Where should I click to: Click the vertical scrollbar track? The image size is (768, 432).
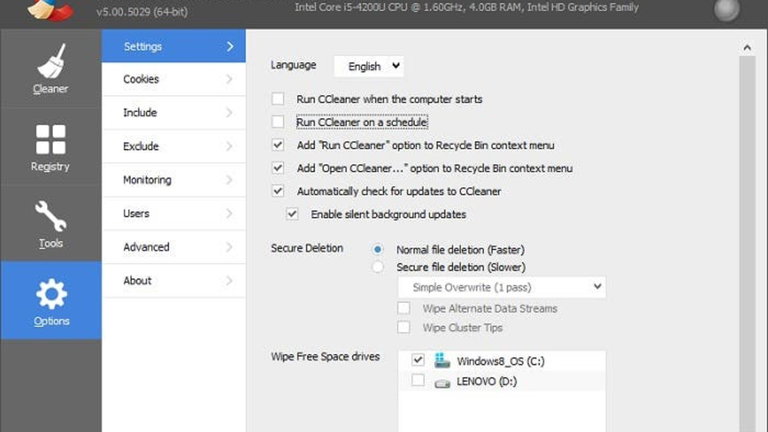(x=747, y=244)
